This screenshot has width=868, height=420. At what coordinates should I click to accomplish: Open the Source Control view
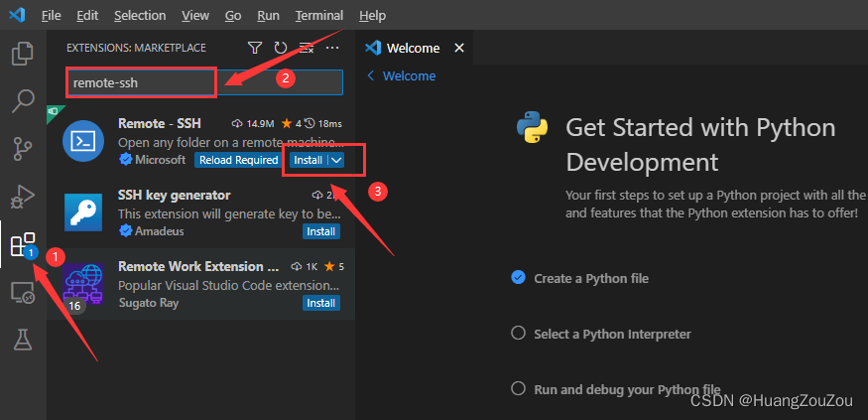click(23, 148)
